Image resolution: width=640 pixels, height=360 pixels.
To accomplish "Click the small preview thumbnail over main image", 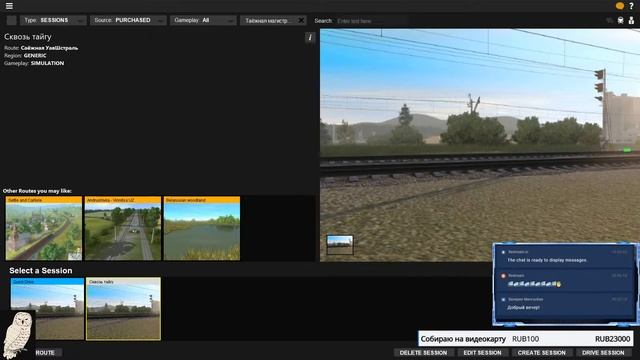I will (340, 245).
